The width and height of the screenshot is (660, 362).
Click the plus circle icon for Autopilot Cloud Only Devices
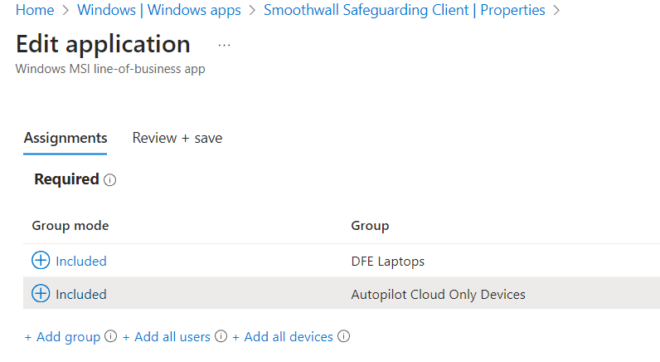tap(41, 293)
